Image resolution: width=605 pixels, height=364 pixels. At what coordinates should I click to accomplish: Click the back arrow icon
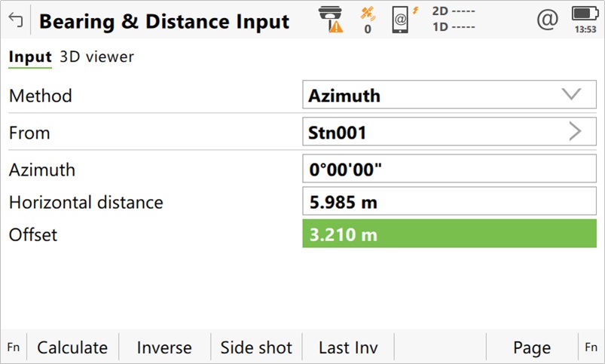point(15,20)
